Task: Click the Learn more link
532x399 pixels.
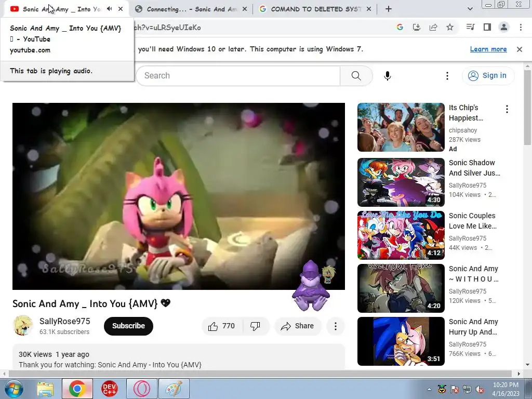Action: coord(488,49)
